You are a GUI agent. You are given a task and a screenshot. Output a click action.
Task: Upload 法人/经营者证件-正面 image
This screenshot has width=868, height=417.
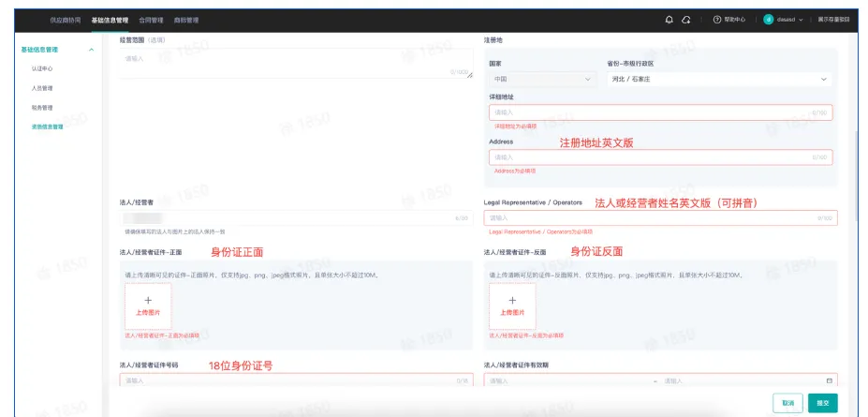pos(148,306)
